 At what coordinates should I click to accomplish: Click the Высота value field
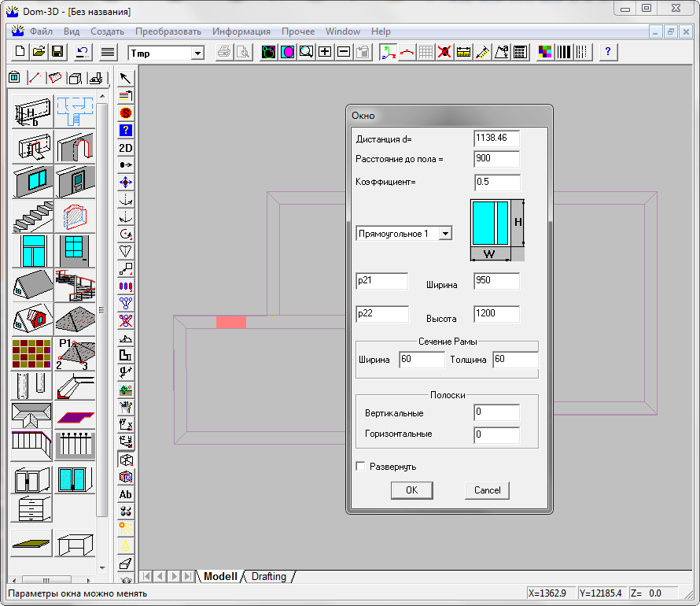(496, 315)
